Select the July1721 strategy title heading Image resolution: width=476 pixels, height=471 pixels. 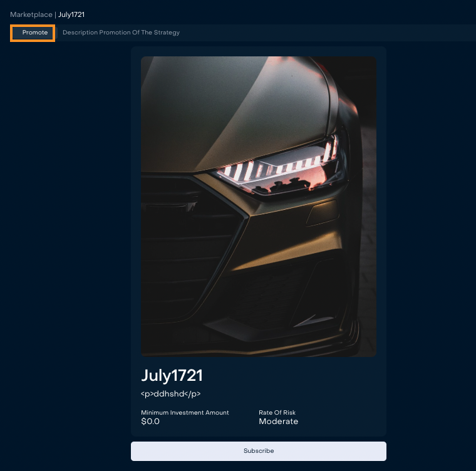click(172, 376)
